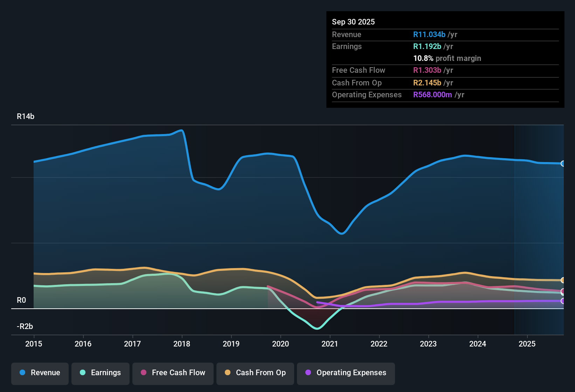Click the Revenue endpoint marker on the chart
The height and width of the screenshot is (392, 575).
click(x=563, y=163)
